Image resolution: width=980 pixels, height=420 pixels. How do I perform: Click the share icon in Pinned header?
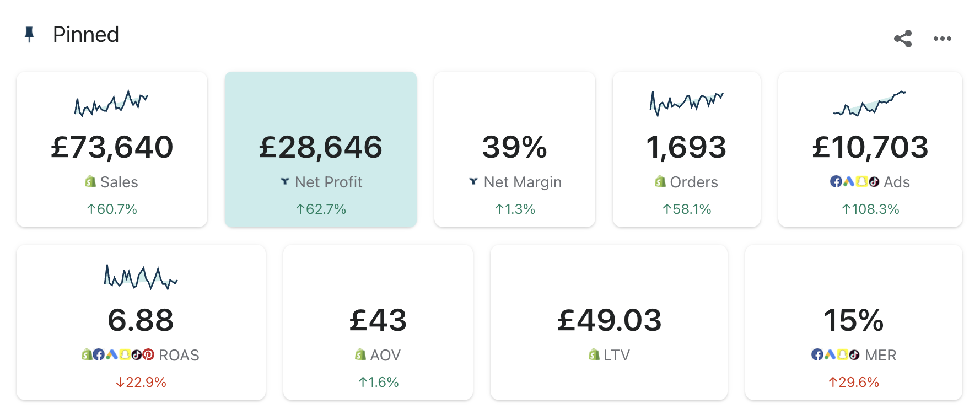tap(902, 39)
